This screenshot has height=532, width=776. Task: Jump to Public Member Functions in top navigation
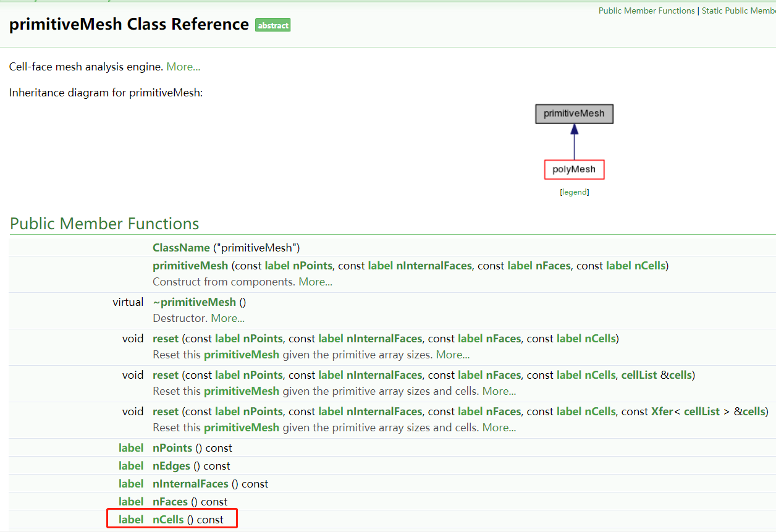(x=646, y=11)
